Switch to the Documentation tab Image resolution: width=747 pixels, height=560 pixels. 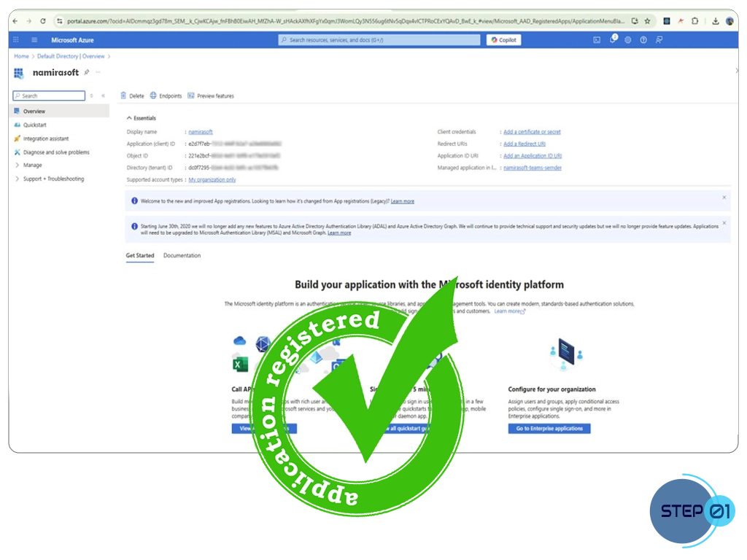[182, 256]
